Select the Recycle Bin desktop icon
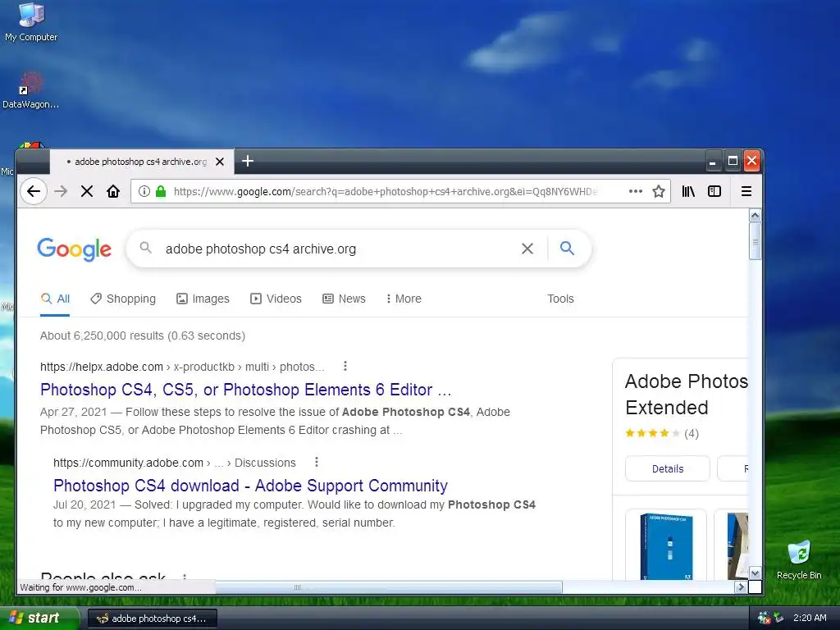Image resolution: width=840 pixels, height=630 pixels. [x=799, y=559]
